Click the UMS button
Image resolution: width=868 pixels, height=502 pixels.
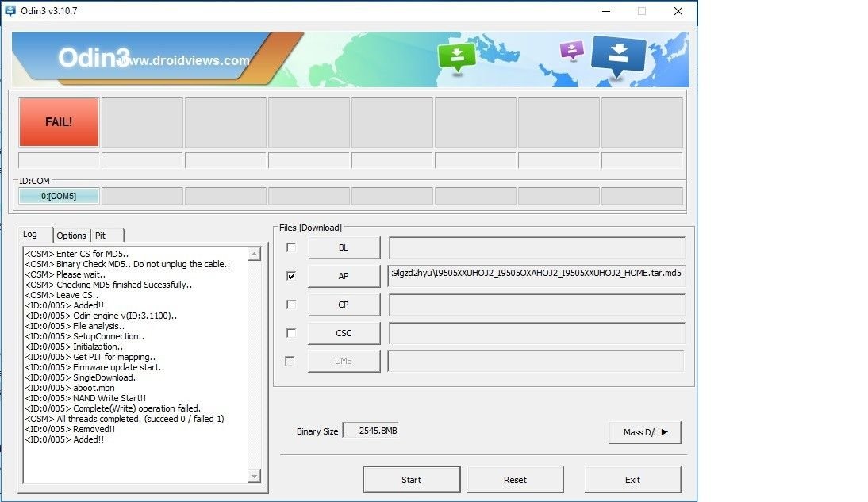(x=344, y=361)
